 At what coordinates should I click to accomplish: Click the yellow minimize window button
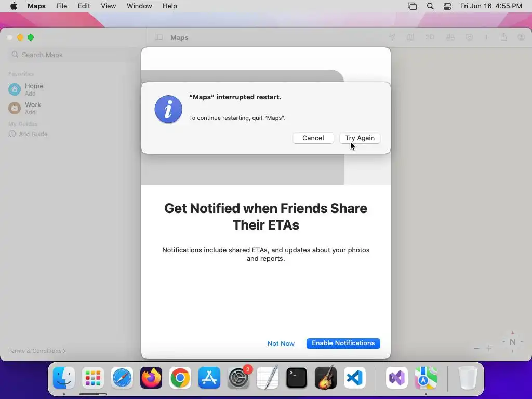point(20,37)
